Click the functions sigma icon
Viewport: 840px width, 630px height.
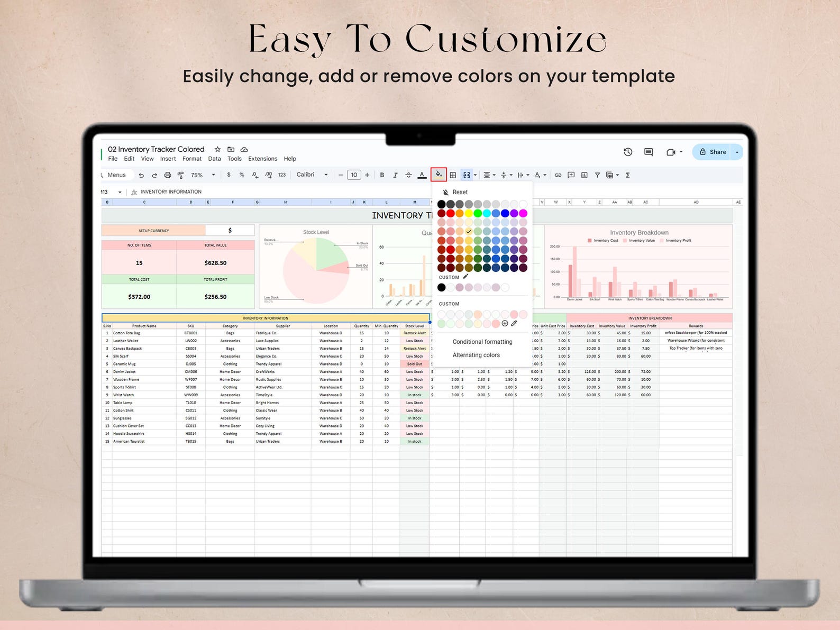point(628,175)
